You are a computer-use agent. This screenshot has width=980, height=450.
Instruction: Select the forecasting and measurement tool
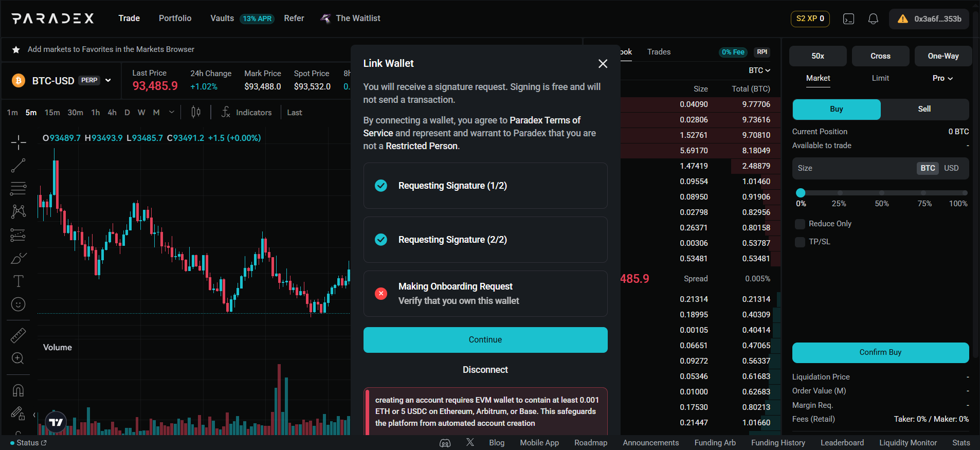[x=19, y=235]
